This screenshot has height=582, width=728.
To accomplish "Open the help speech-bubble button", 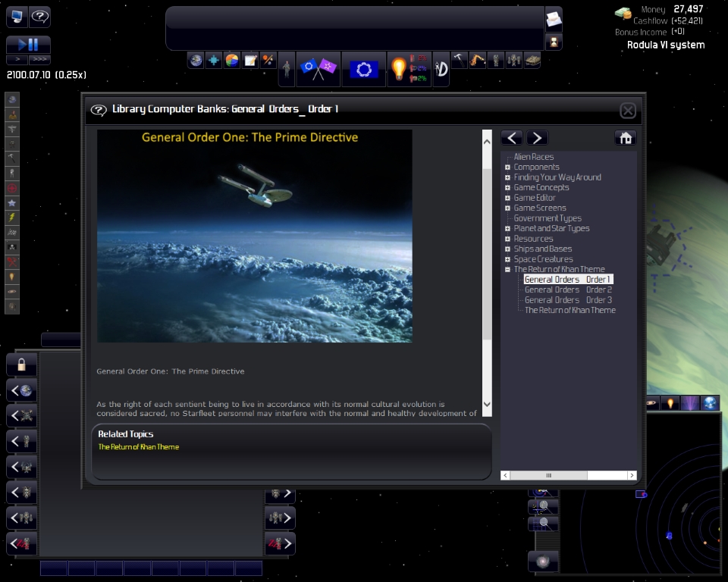I will [x=40, y=17].
